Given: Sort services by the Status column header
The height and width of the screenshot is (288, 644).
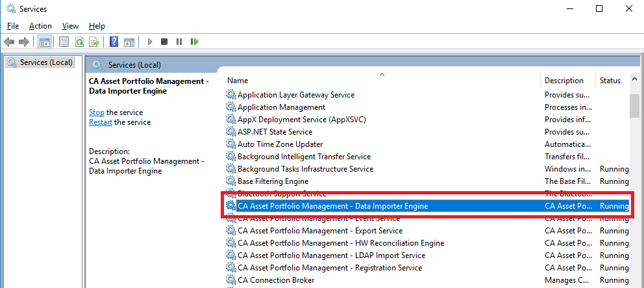Looking at the screenshot, I should point(610,81).
